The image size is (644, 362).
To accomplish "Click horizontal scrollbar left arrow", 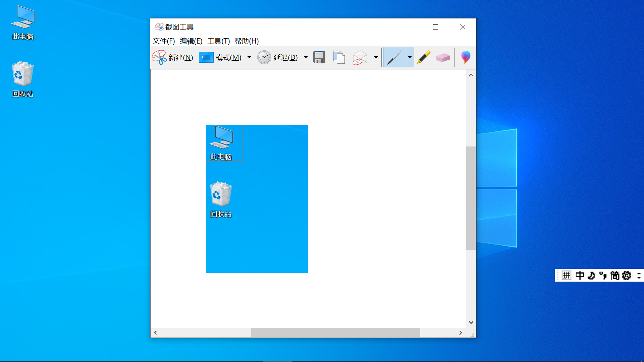I will click(155, 333).
